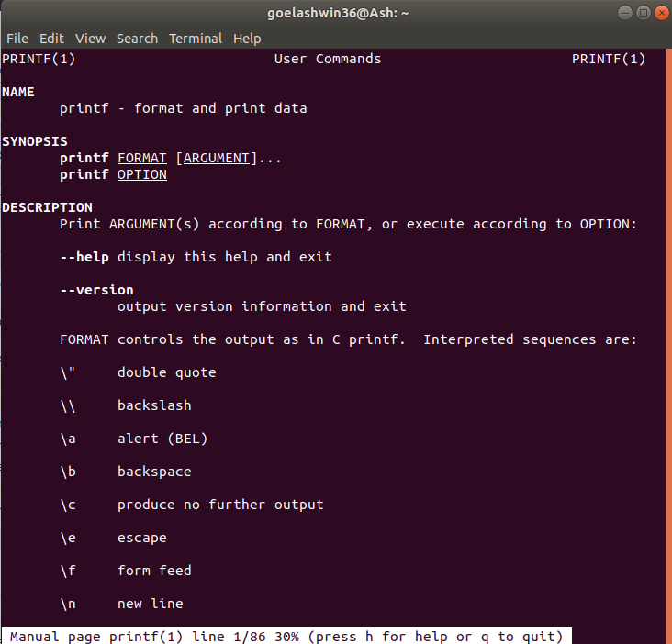This screenshot has height=644, width=672.
Task: Click the bold --version option text
Action: (x=96, y=290)
